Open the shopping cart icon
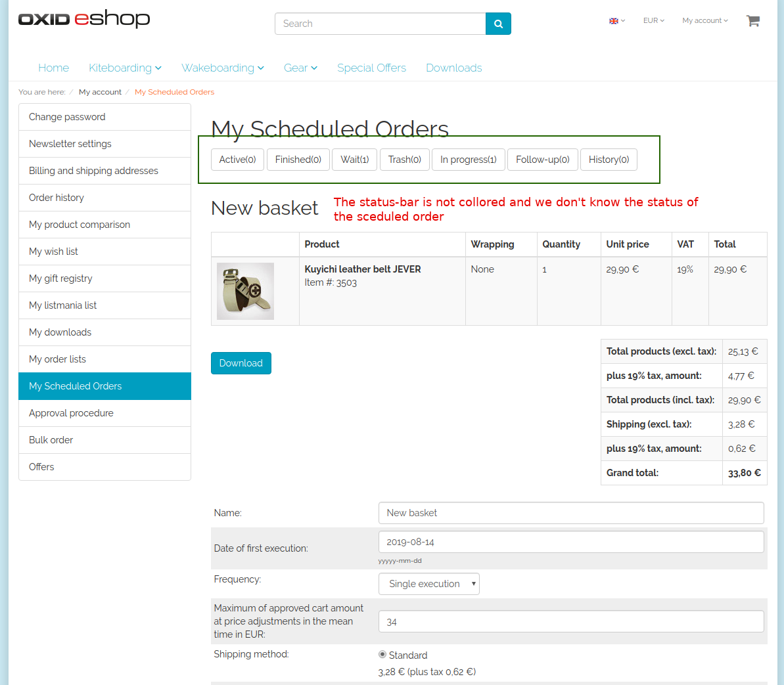Screen dimensions: 784x685 (752, 21)
